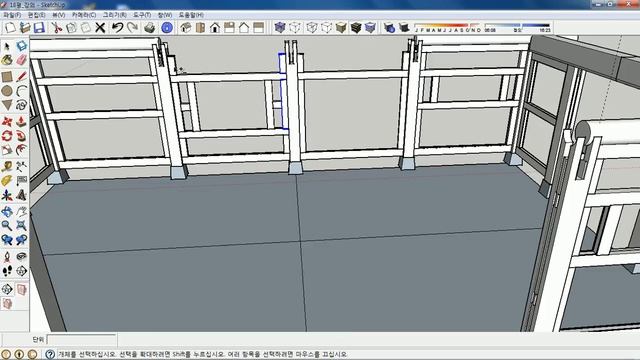
Task: Open the 그리기(R) Draw menu
Action: pos(114,15)
